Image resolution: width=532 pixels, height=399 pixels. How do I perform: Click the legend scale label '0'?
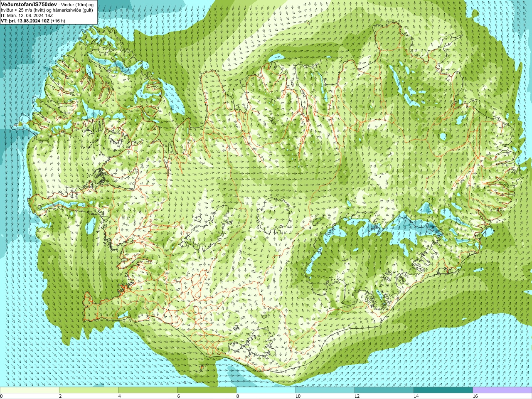pyautogui.click(x=2, y=396)
